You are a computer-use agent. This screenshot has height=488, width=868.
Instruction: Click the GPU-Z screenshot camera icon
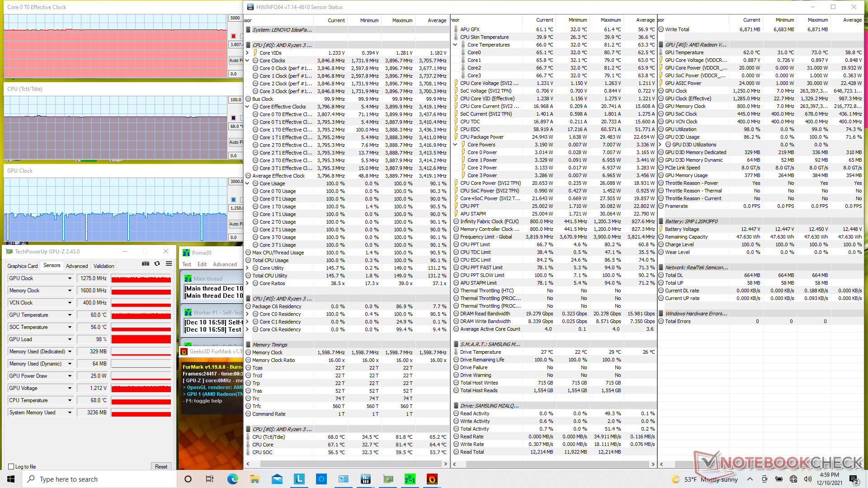click(146, 264)
